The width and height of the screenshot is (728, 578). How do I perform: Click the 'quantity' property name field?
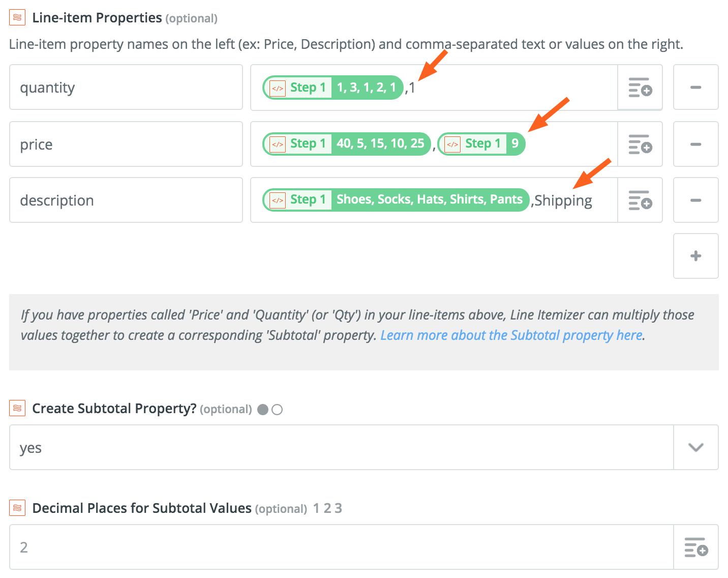[126, 88]
